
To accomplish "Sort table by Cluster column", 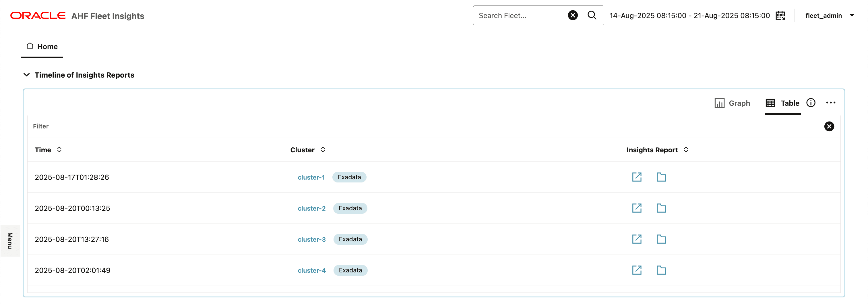I will point(323,150).
